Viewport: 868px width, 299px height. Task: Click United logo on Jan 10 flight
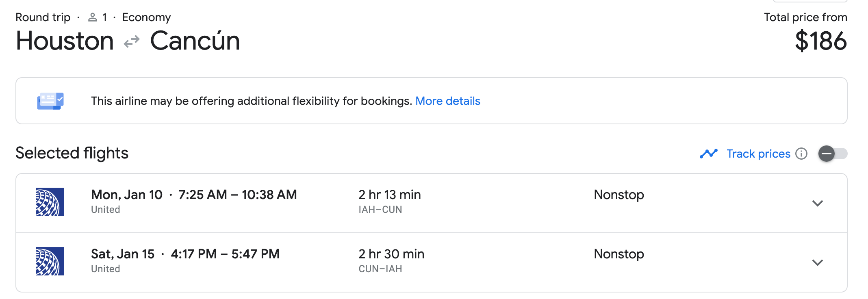tap(50, 202)
